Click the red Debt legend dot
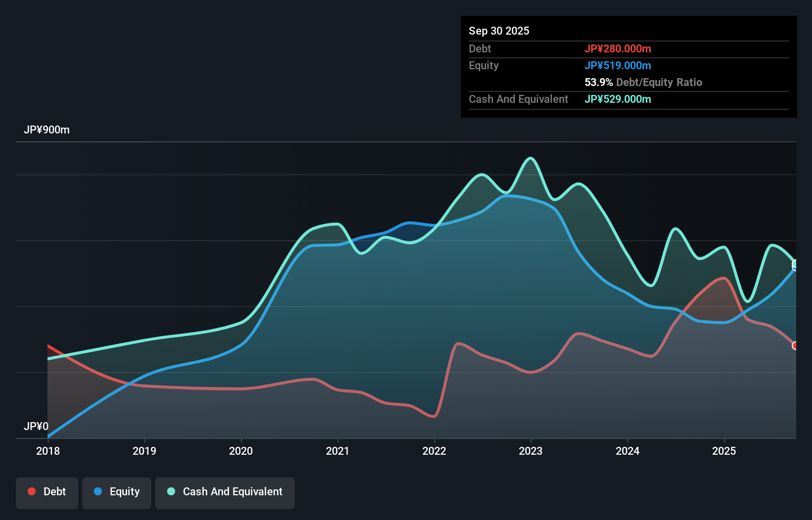The height and width of the screenshot is (520, 812). coord(31,491)
